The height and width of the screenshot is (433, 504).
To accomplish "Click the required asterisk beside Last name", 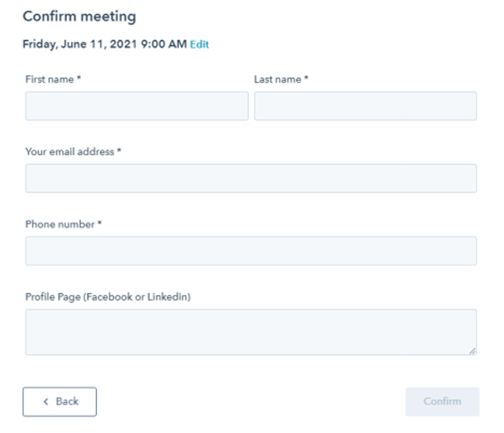I will pos(306,77).
